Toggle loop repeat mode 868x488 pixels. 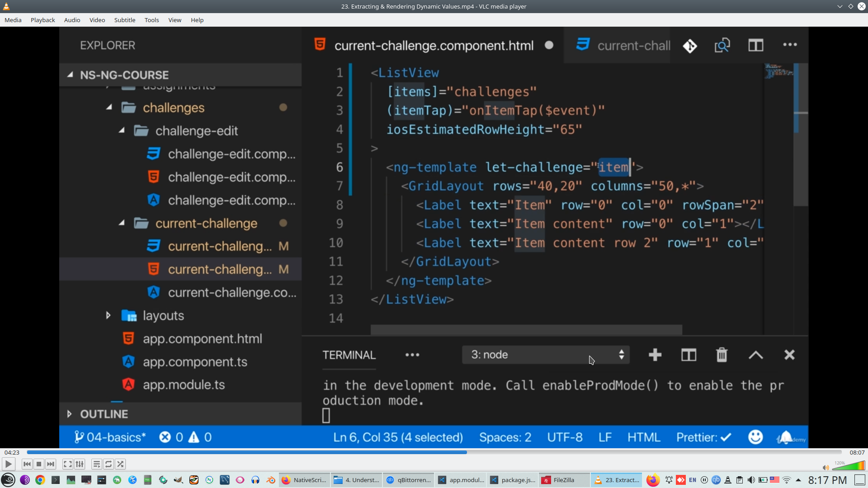[x=108, y=464]
